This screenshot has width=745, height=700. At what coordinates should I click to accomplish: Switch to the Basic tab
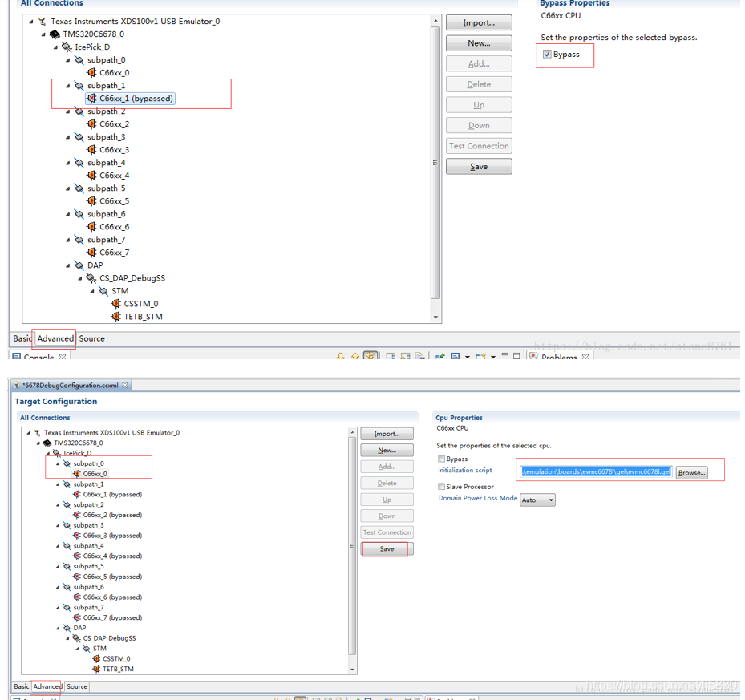pyautogui.click(x=22, y=338)
